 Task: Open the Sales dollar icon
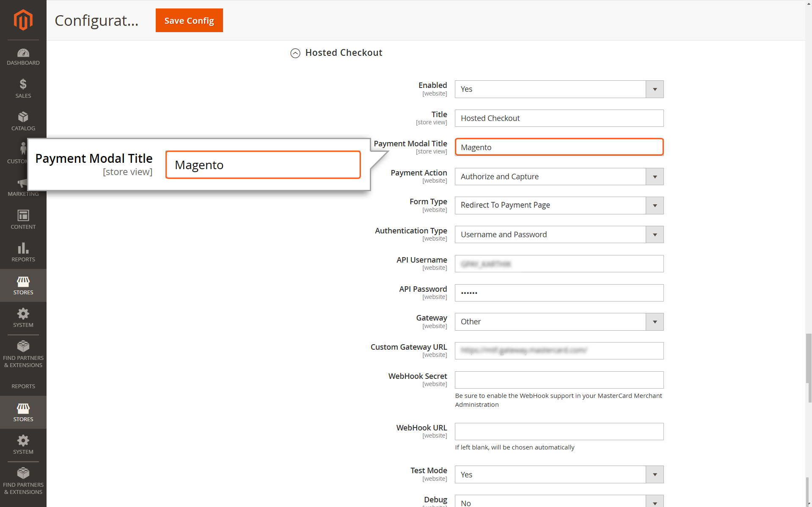click(x=23, y=84)
